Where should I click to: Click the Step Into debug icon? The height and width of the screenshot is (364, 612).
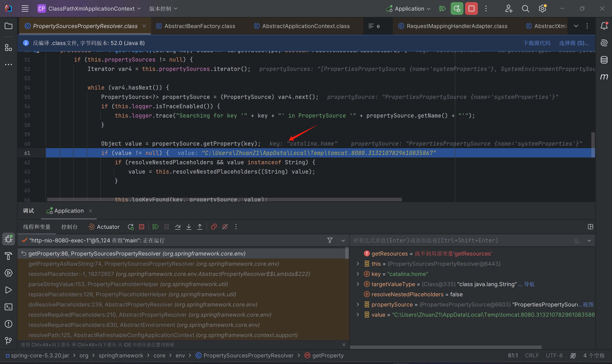[189, 227]
